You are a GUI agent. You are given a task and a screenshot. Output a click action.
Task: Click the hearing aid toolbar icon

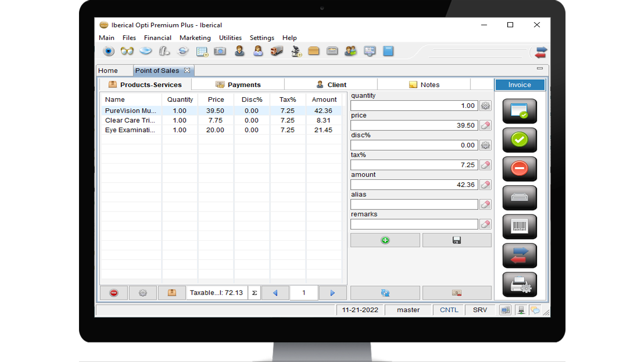pyautogui.click(x=164, y=51)
